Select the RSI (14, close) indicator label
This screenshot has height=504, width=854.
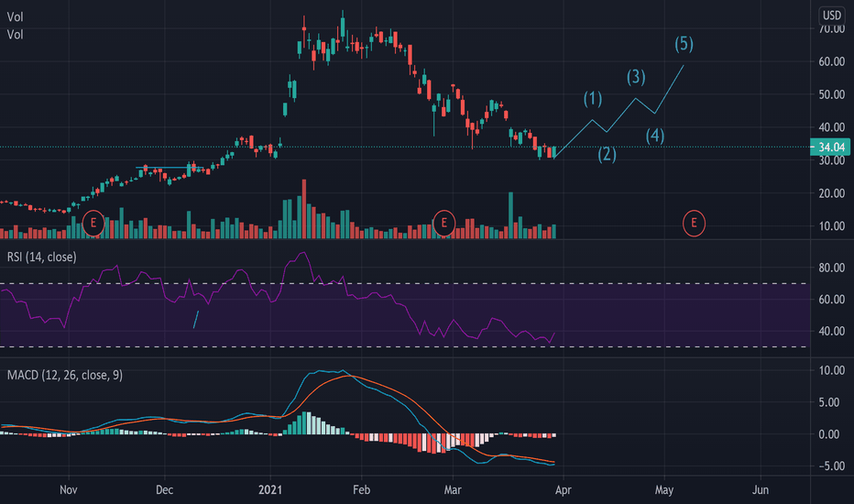point(41,257)
